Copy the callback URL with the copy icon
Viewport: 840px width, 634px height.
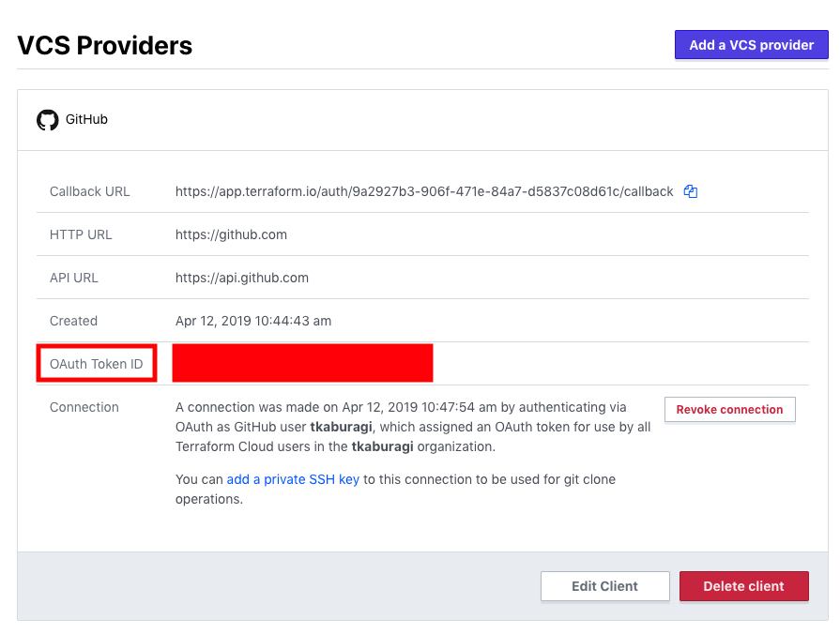tap(691, 191)
